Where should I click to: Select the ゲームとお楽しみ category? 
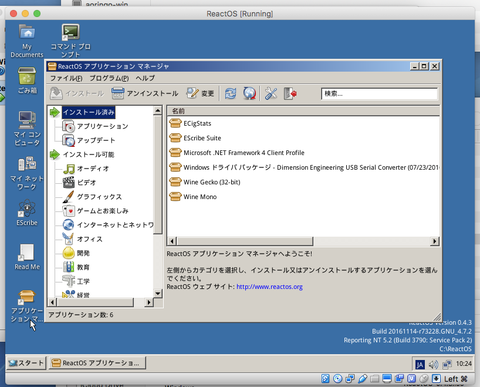point(103,211)
